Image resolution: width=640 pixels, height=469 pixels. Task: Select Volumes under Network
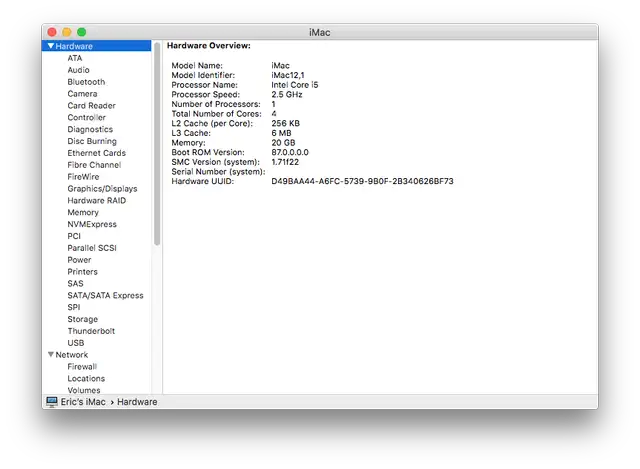click(x=84, y=390)
